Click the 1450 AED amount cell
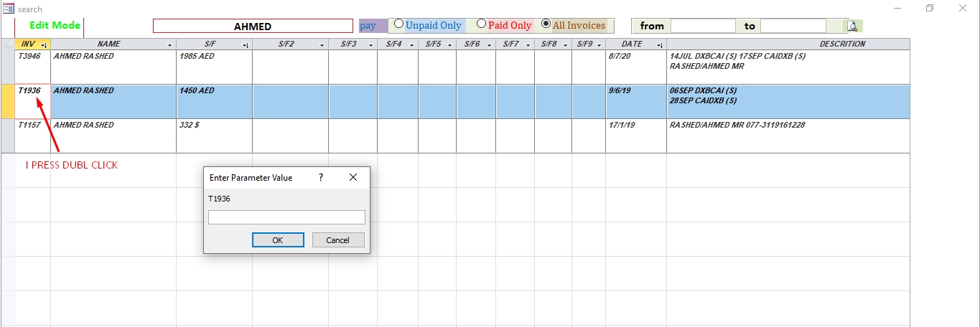 214,101
